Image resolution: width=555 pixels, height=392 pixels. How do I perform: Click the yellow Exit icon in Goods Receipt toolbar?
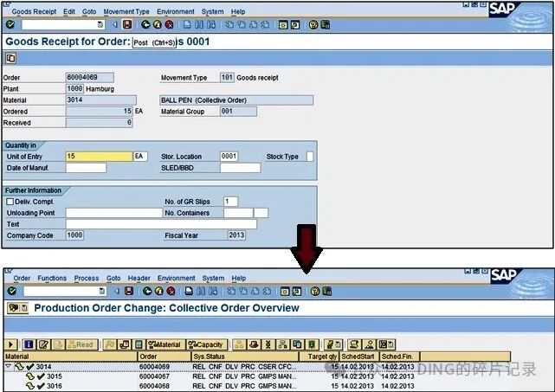coord(158,24)
